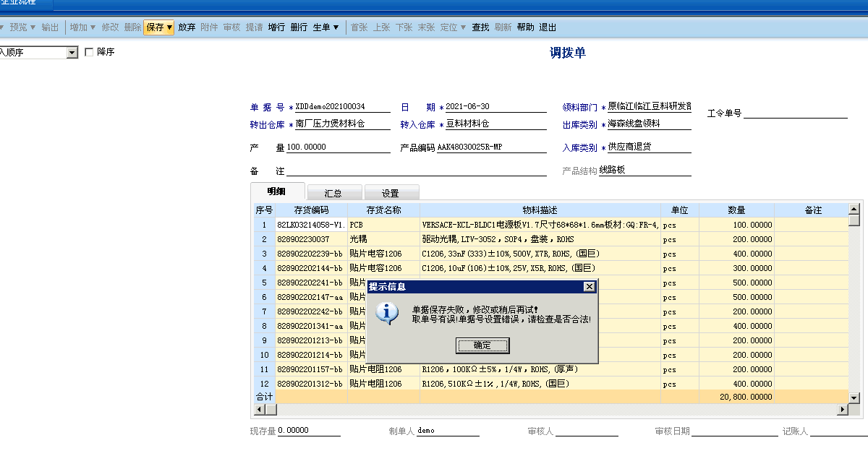Click the 存货名称 column header
The width and height of the screenshot is (868, 469).
click(383, 210)
